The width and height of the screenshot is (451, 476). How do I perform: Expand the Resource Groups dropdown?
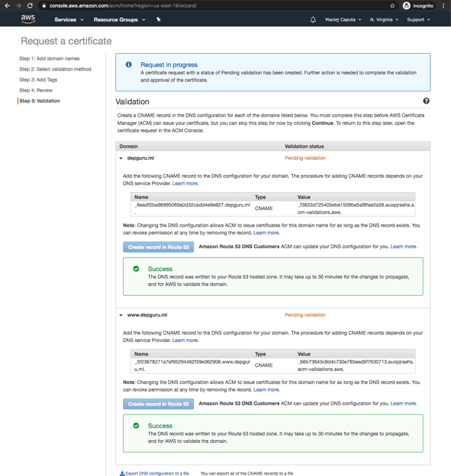pyautogui.click(x=119, y=20)
